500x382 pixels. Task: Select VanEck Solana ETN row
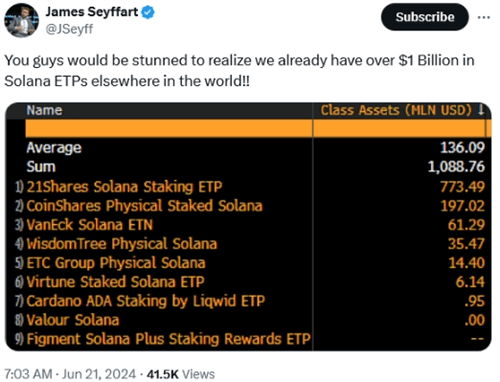click(249, 225)
